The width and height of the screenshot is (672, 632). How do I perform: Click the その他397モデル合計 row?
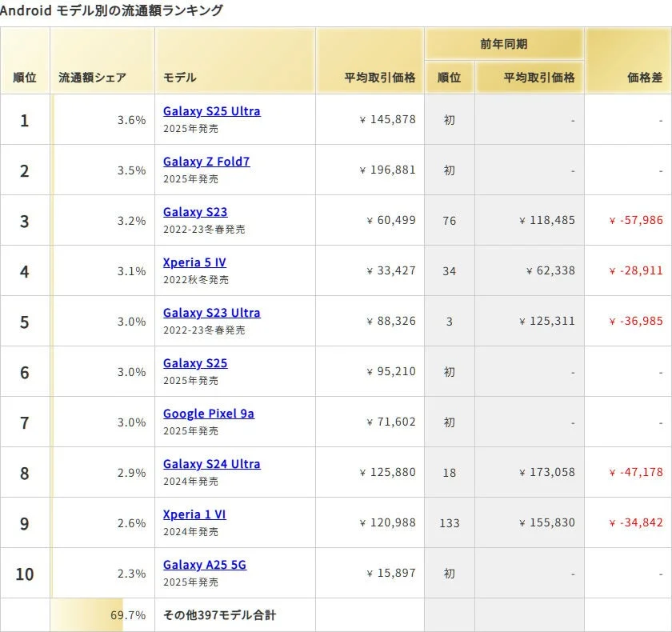tap(219, 615)
